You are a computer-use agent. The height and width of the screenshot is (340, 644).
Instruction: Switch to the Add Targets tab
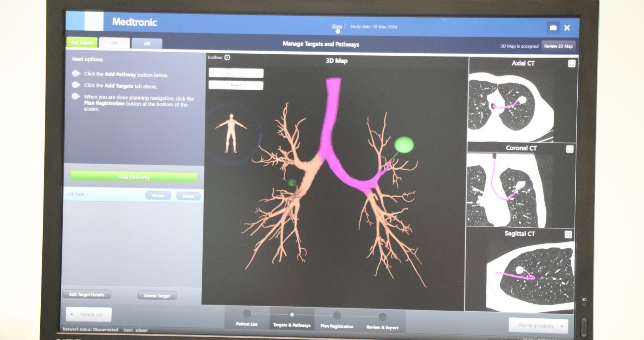[x=82, y=43]
